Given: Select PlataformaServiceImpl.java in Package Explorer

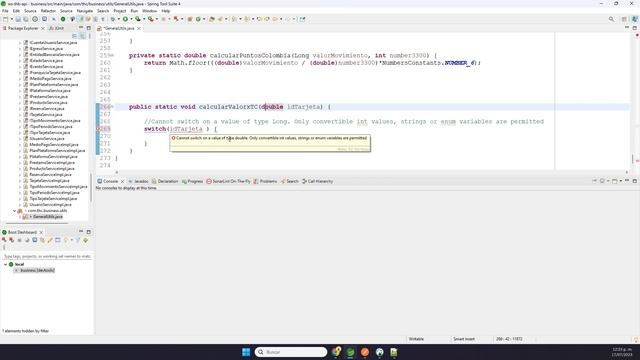Looking at the screenshot, I should [53, 156].
